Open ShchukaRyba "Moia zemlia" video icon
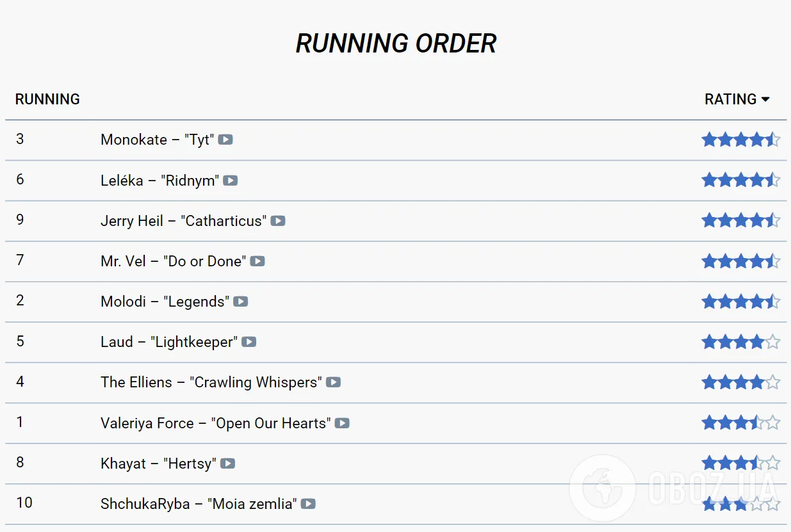The image size is (791, 532). [308, 504]
